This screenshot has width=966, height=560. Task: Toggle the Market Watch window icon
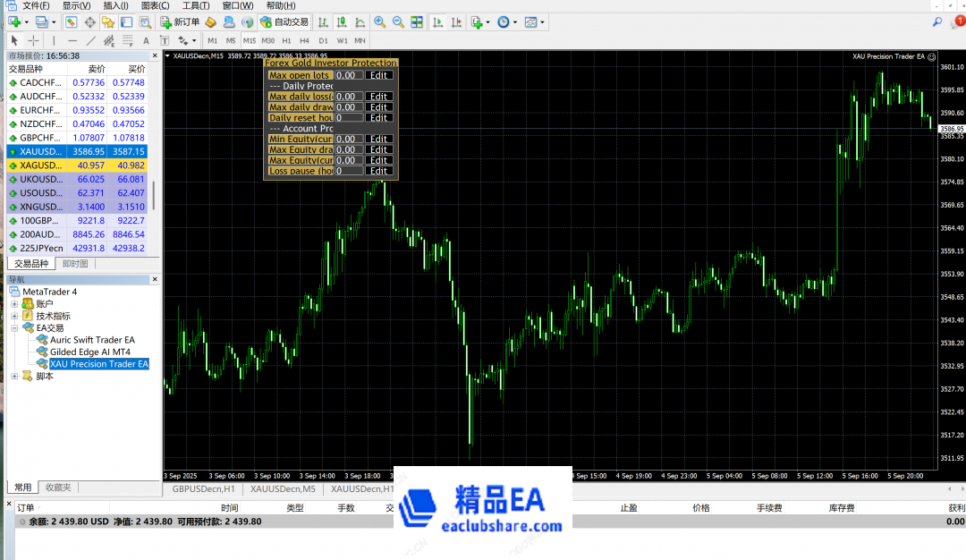click(71, 22)
